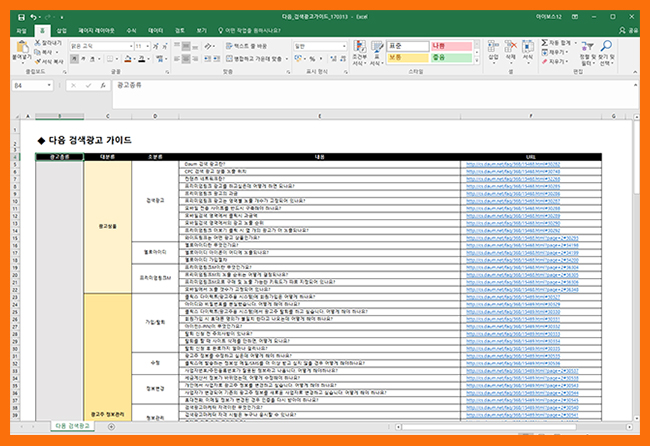Select the Good (좋음) cell style
Viewport: 650px width, 446px height.
tap(451, 58)
